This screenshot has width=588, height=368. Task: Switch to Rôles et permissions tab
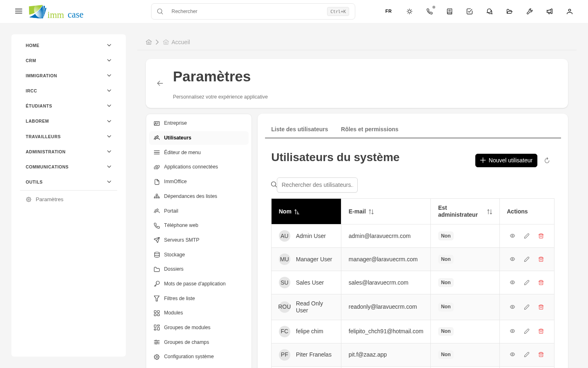(370, 129)
